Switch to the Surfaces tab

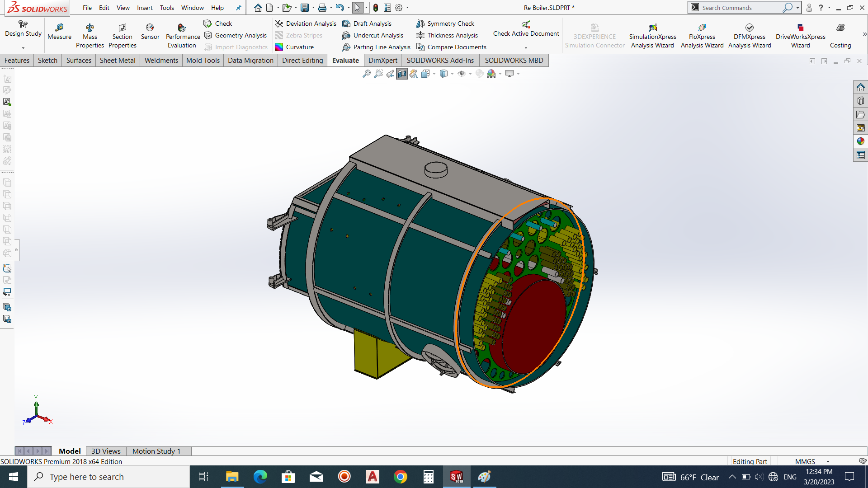click(x=78, y=60)
